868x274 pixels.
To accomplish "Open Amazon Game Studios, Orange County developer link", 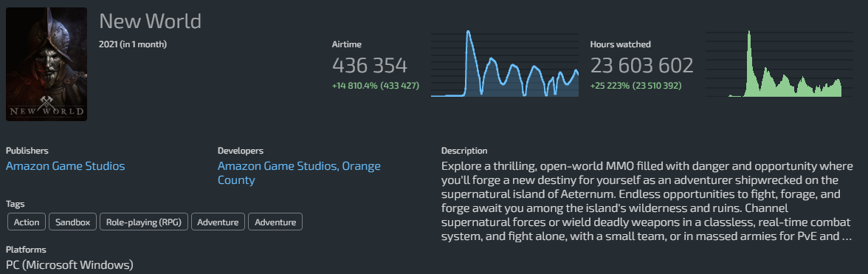I will (299, 173).
